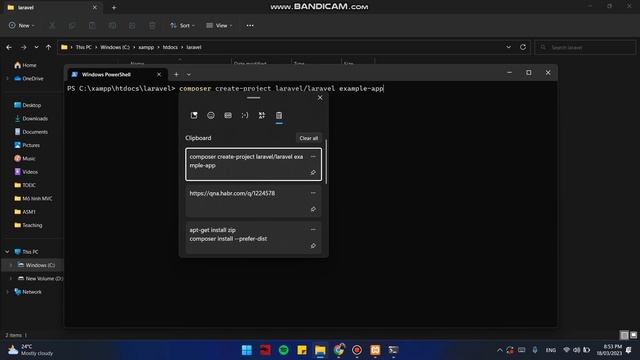This screenshot has width=640, height=360.
Task: Open a new PowerShell tab
Action: point(176,74)
